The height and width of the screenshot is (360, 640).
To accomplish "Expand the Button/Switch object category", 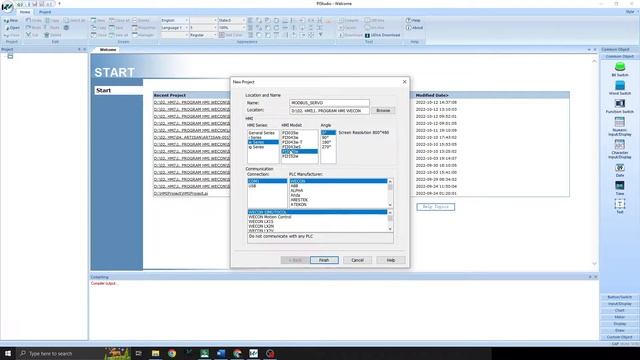I will [x=619, y=297].
